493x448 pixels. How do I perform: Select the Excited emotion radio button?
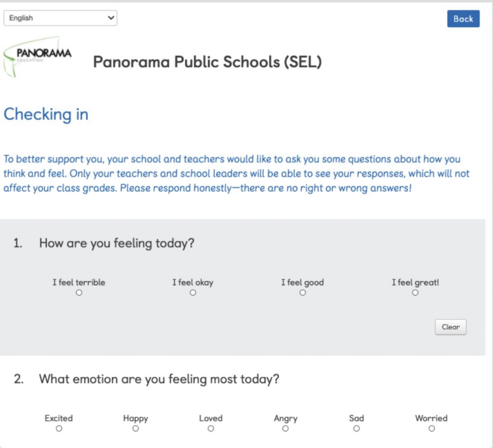[x=59, y=429]
